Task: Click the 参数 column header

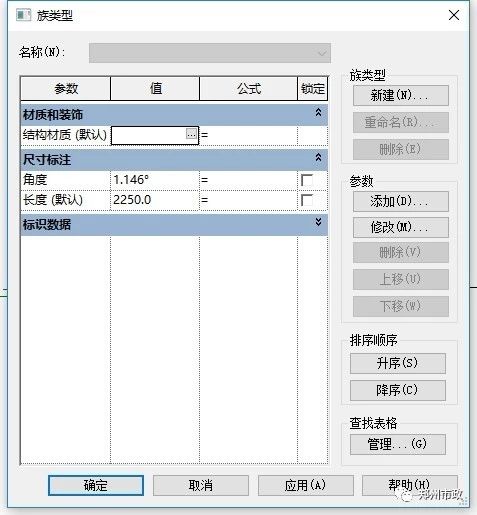Action: point(66,89)
